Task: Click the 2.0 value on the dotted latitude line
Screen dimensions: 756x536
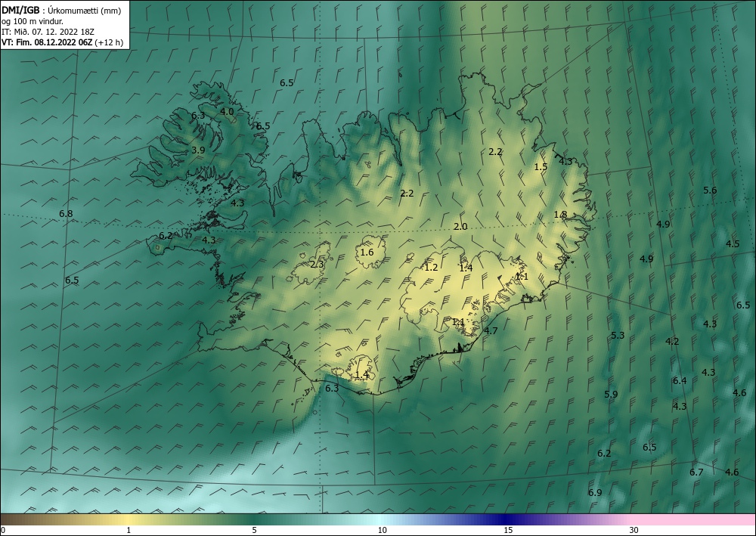Action: (x=460, y=227)
